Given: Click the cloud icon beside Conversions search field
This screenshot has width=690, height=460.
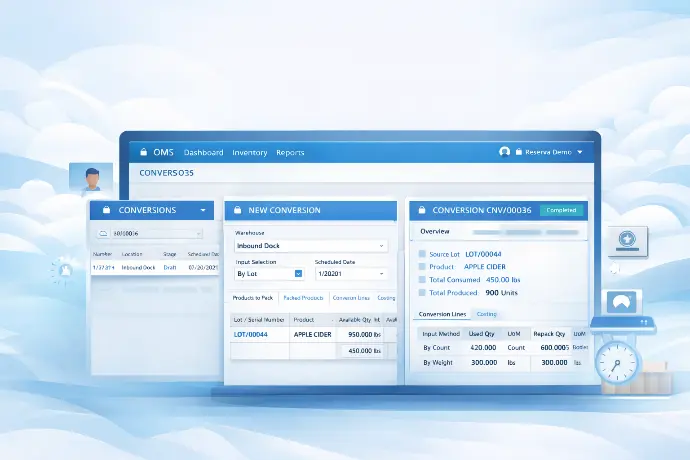Looking at the screenshot, I should [103, 234].
